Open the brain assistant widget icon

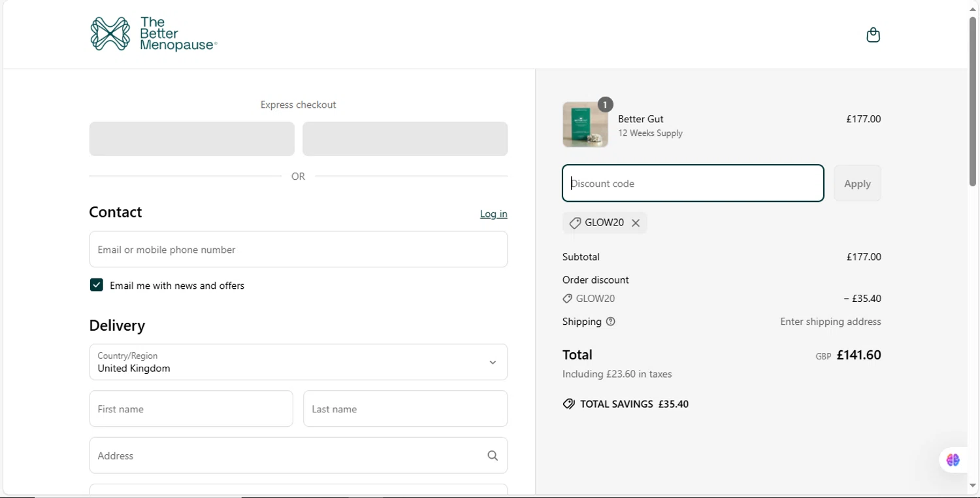click(x=953, y=460)
